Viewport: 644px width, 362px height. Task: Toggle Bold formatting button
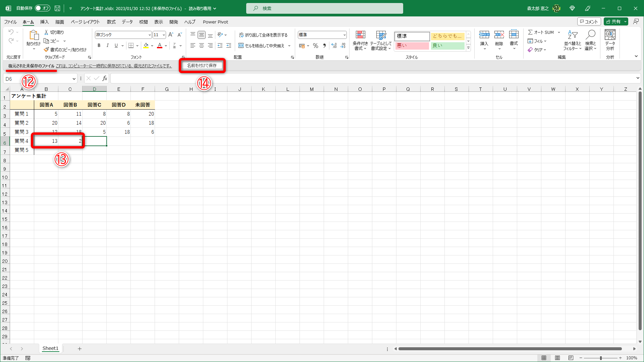(x=99, y=46)
